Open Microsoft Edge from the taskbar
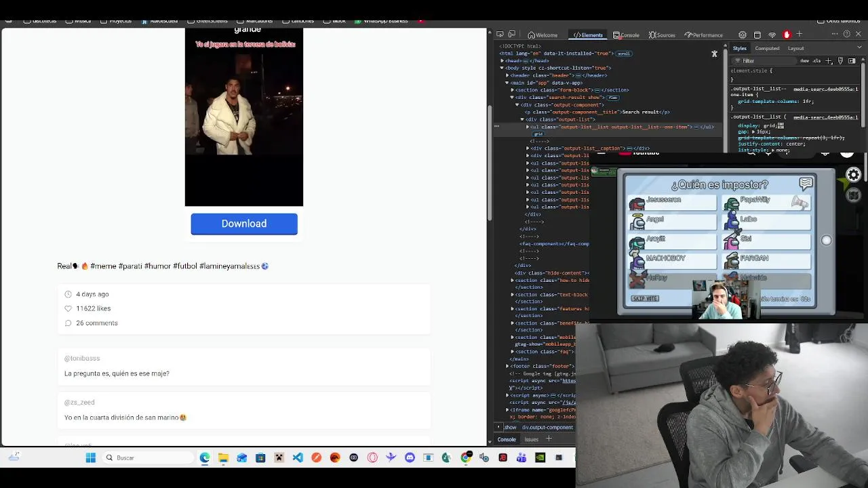The height and width of the screenshot is (488, 868). 205,458
